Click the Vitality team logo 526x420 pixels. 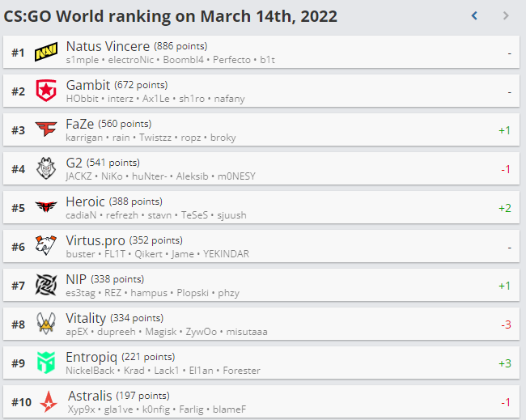coord(47,325)
